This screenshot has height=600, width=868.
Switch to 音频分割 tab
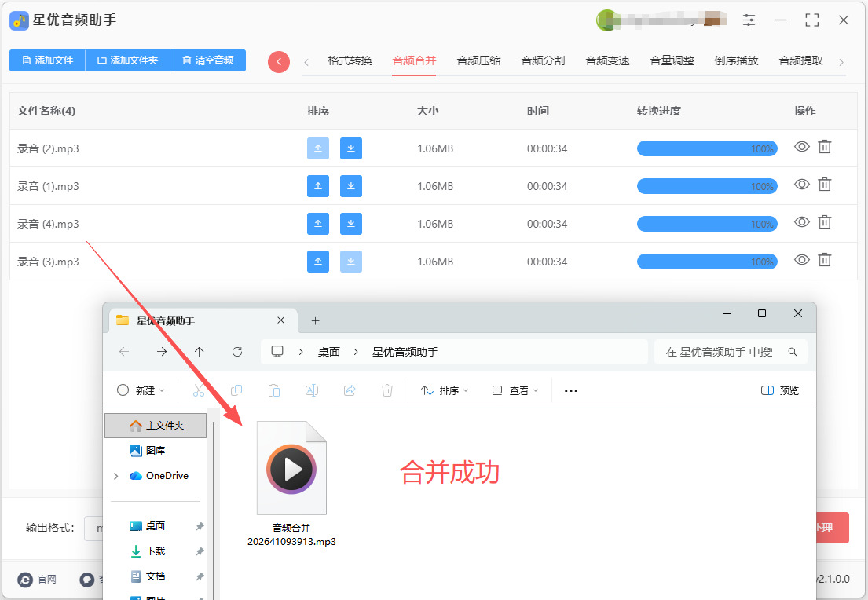point(543,61)
